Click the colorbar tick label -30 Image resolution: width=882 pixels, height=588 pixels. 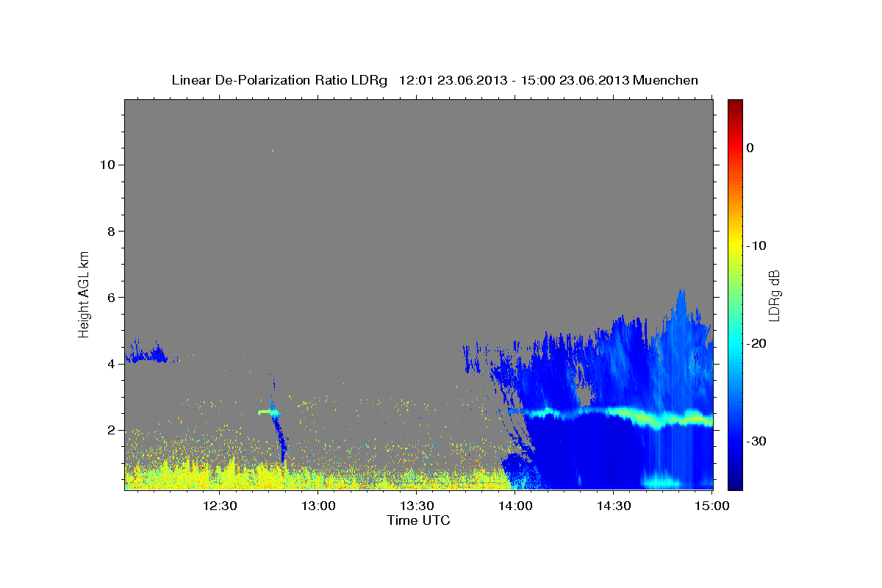tap(757, 441)
